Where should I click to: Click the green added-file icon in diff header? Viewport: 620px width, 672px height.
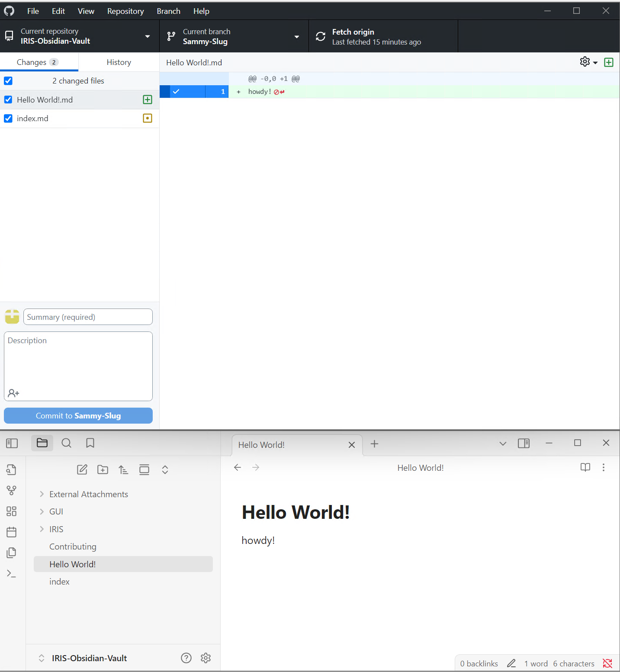pos(609,62)
